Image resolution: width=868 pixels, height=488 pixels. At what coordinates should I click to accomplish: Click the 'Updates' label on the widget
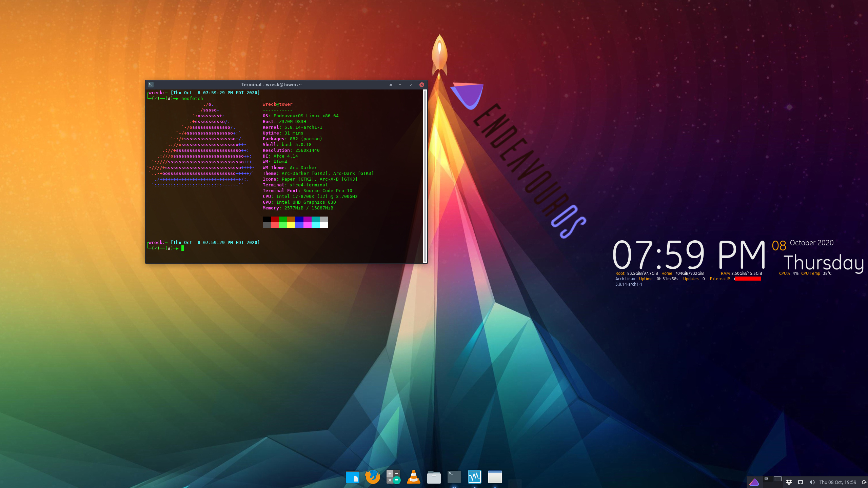691,279
